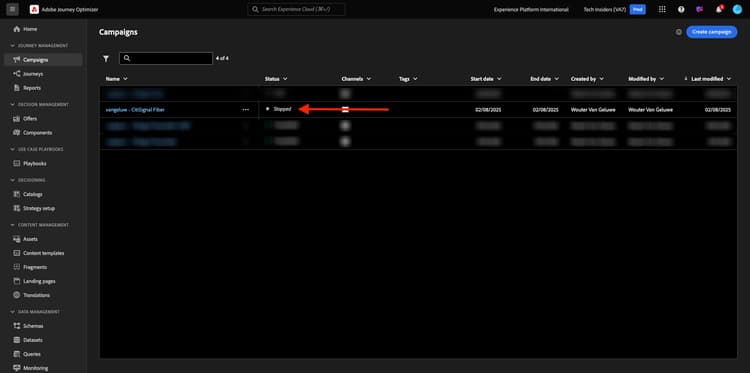The image size is (750, 373).
Task: Open the Created by column dropdown
Action: click(x=601, y=79)
